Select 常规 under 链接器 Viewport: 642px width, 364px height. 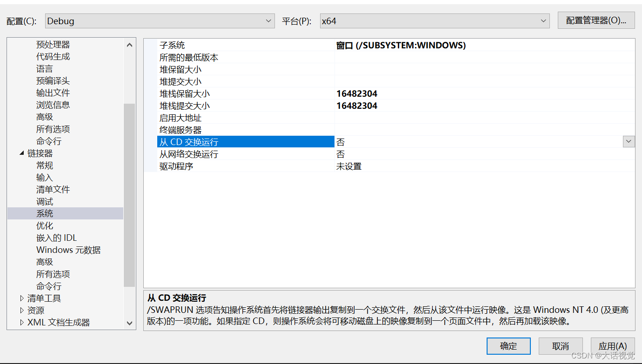(x=45, y=165)
